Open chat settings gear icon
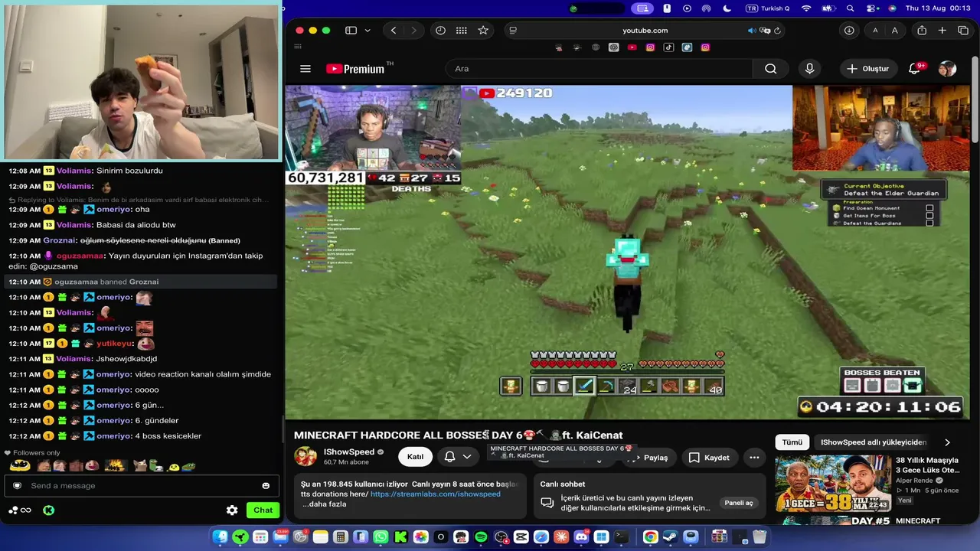Image resolution: width=980 pixels, height=551 pixels. pyautogui.click(x=232, y=510)
